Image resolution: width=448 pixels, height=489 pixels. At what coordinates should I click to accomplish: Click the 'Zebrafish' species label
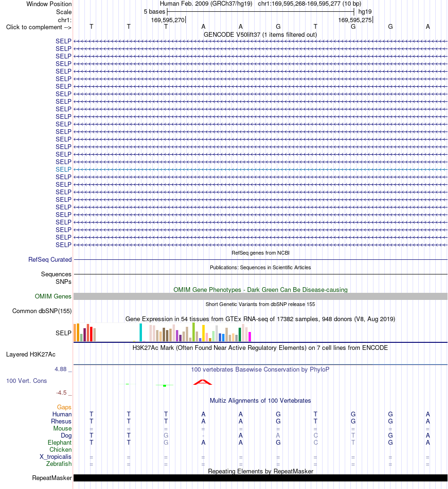(59, 464)
